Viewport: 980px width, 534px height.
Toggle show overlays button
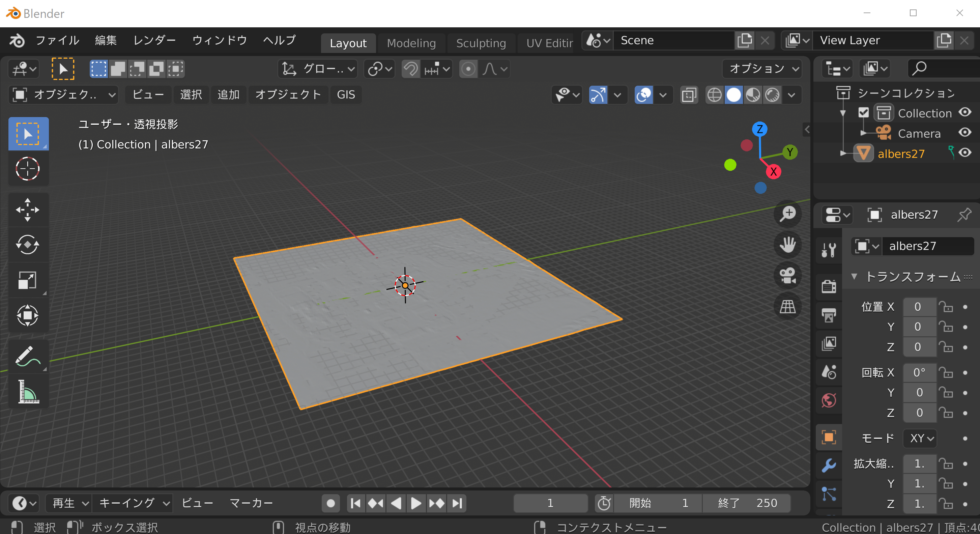(x=644, y=95)
